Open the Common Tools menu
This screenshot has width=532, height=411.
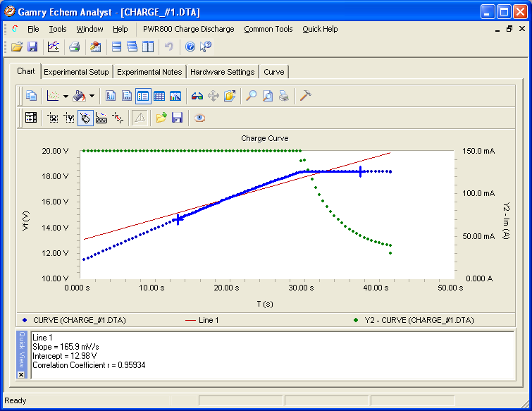268,29
